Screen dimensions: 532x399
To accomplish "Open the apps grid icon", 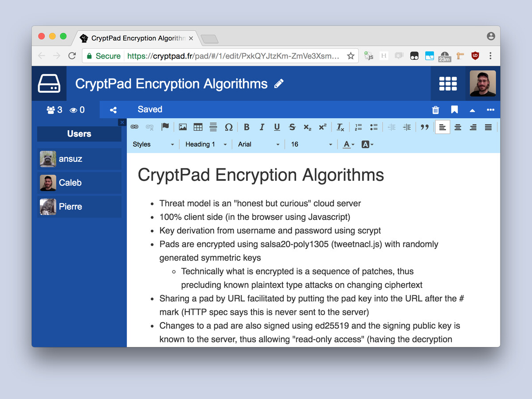I will pos(448,83).
